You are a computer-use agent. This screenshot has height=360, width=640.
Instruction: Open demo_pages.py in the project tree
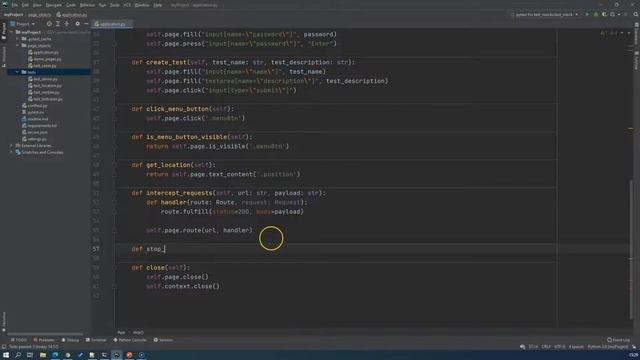click(x=44, y=59)
